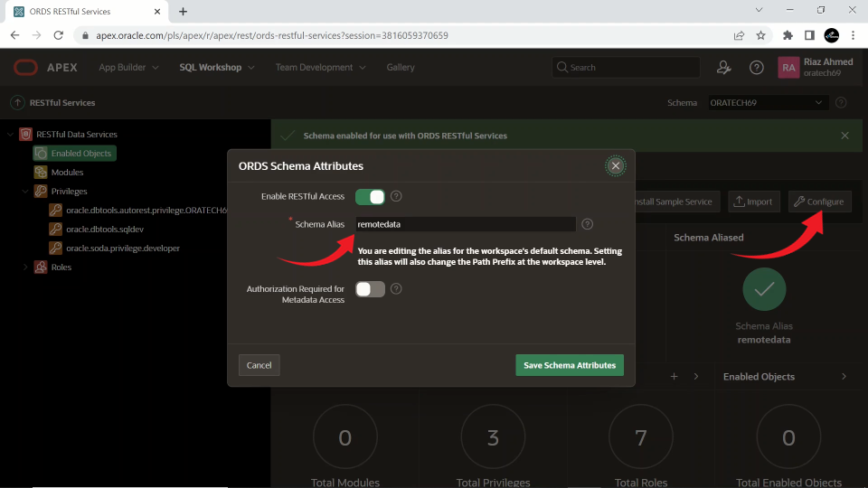Close the ORDS RESTful Services tab

click(157, 11)
